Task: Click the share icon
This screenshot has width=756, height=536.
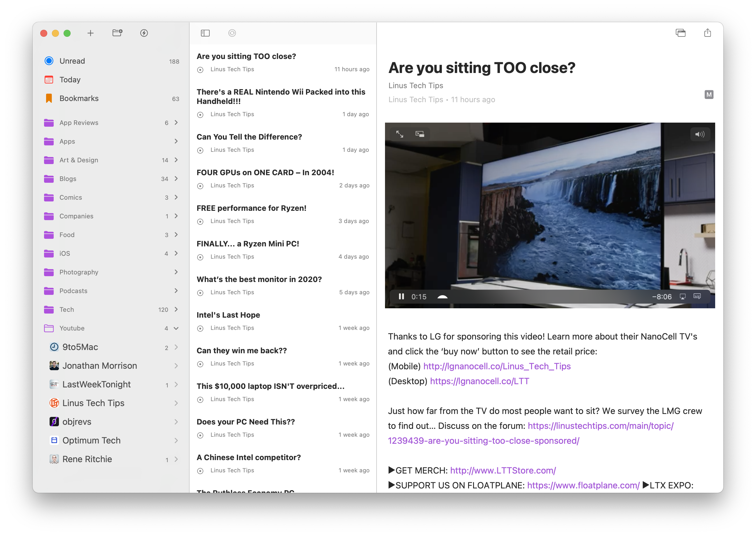Action: (708, 33)
